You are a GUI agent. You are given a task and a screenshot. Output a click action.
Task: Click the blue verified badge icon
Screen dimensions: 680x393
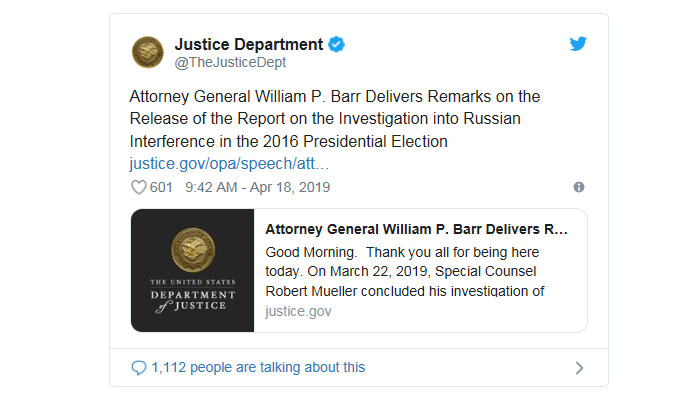[336, 44]
